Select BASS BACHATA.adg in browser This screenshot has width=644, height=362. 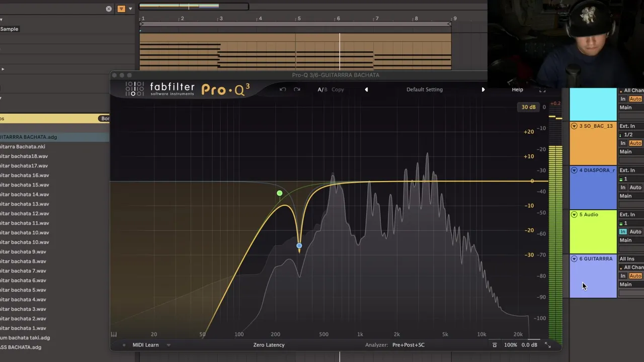(20, 347)
